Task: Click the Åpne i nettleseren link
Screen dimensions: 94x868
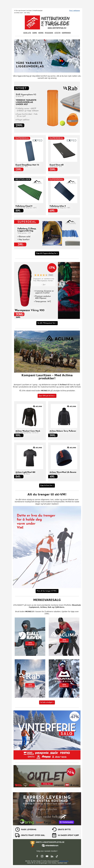Action: (74, 10)
